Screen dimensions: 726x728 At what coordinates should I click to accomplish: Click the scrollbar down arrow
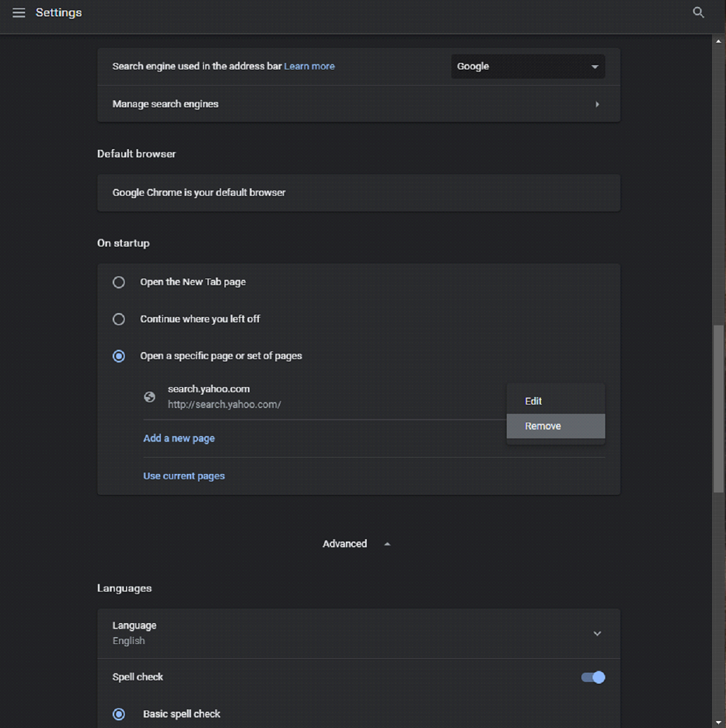(x=718, y=722)
